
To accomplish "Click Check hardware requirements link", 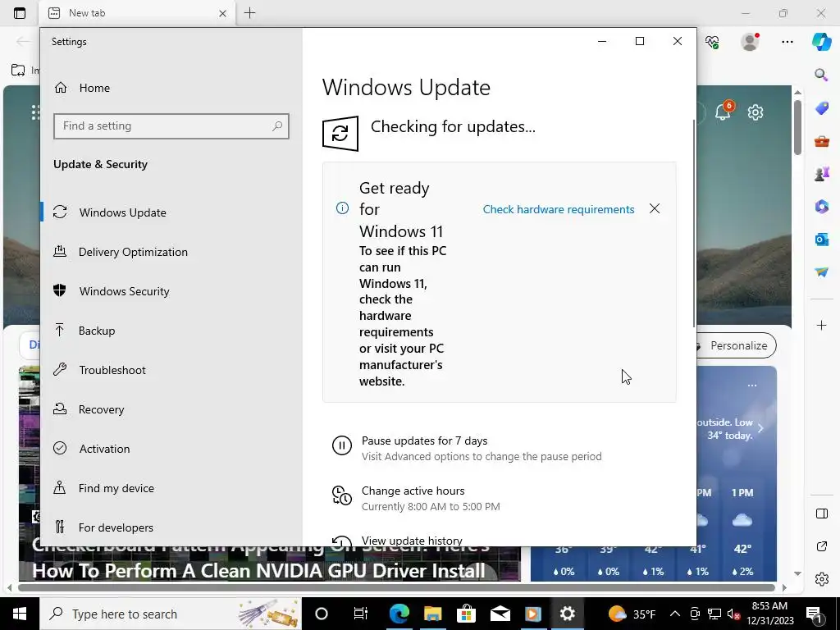I will pos(558,209).
